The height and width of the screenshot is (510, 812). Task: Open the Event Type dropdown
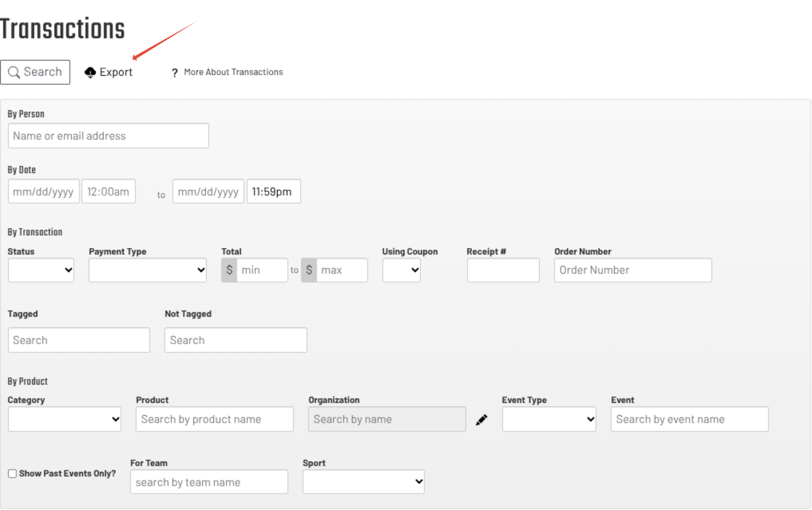(549, 419)
